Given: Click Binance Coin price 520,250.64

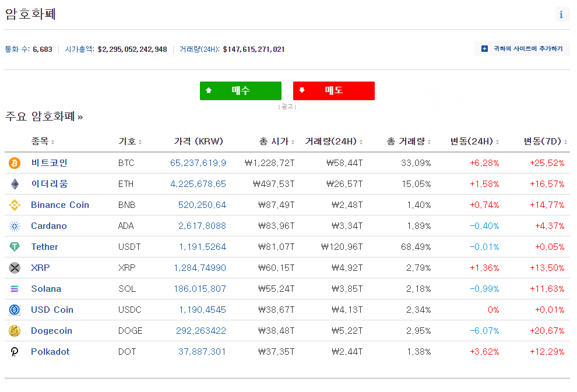Looking at the screenshot, I should point(202,205).
